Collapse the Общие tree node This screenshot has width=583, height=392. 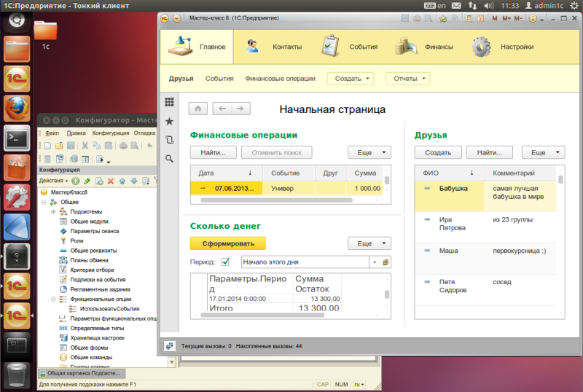(44, 202)
